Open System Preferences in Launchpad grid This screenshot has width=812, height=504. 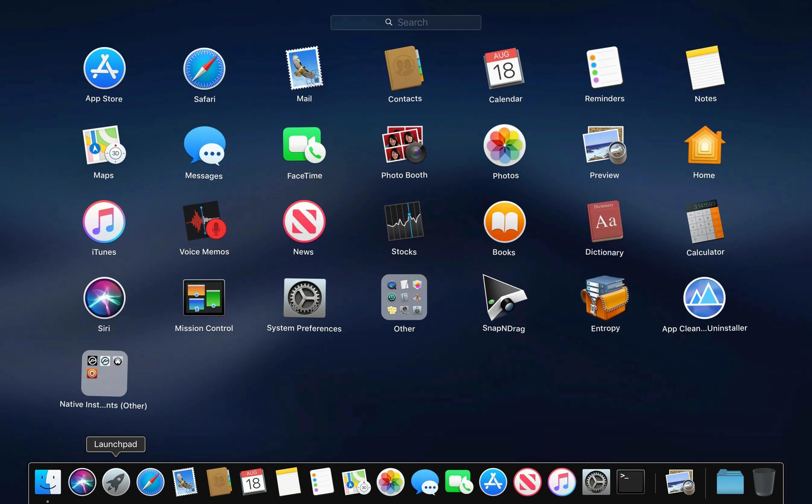[304, 298]
